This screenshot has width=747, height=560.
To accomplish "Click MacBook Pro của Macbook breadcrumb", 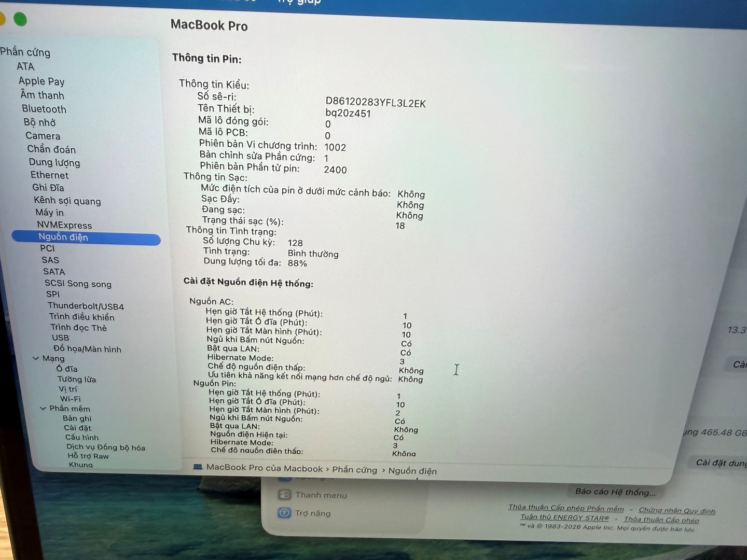I will (265, 468).
